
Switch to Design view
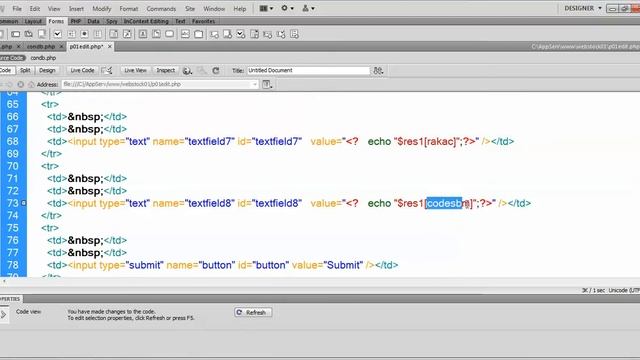tap(47, 70)
